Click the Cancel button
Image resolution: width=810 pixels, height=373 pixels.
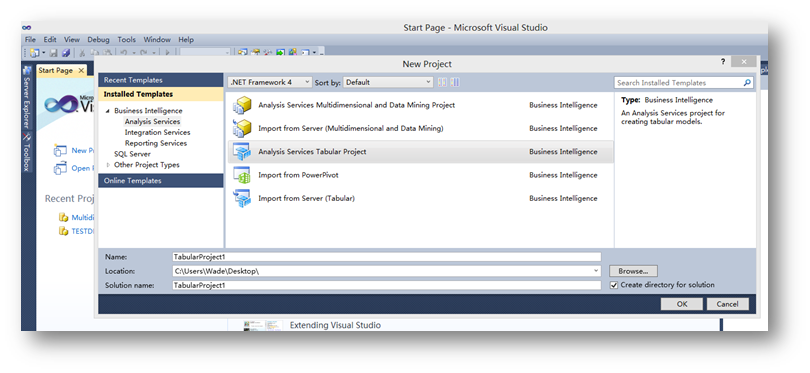727,304
